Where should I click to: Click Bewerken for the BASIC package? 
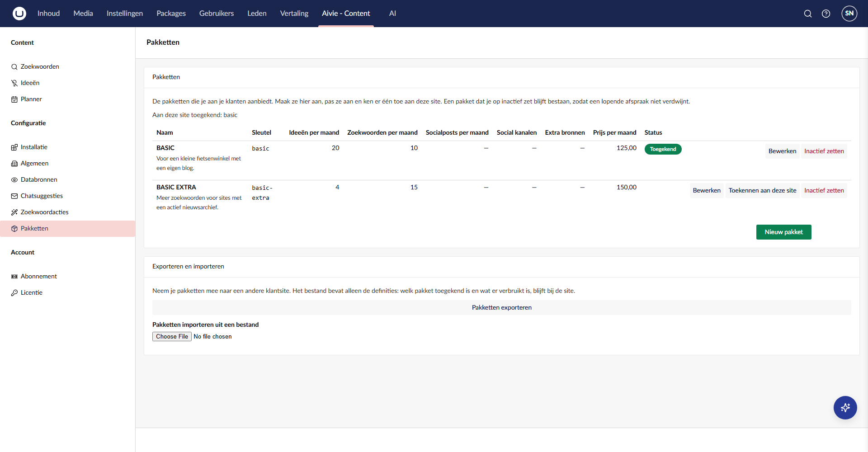[782, 151]
